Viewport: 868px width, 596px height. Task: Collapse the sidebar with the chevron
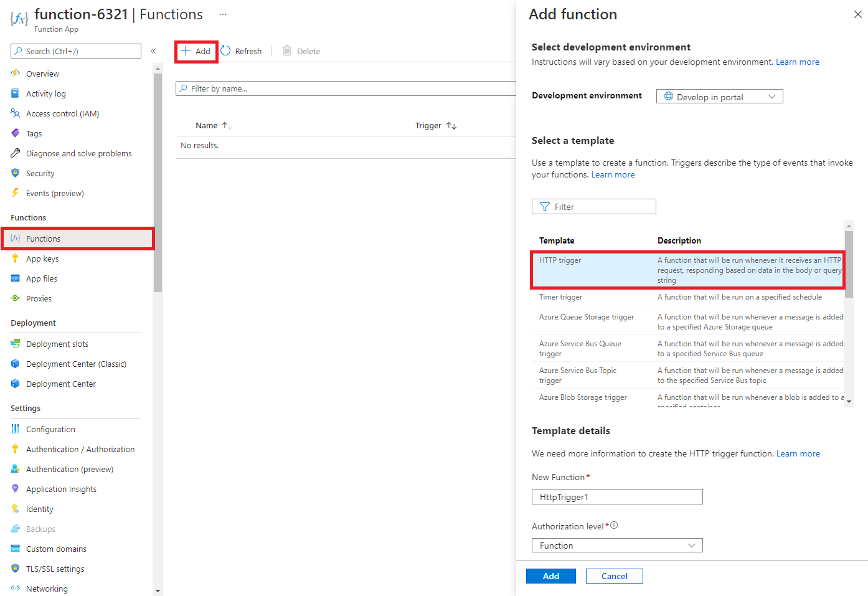153,51
